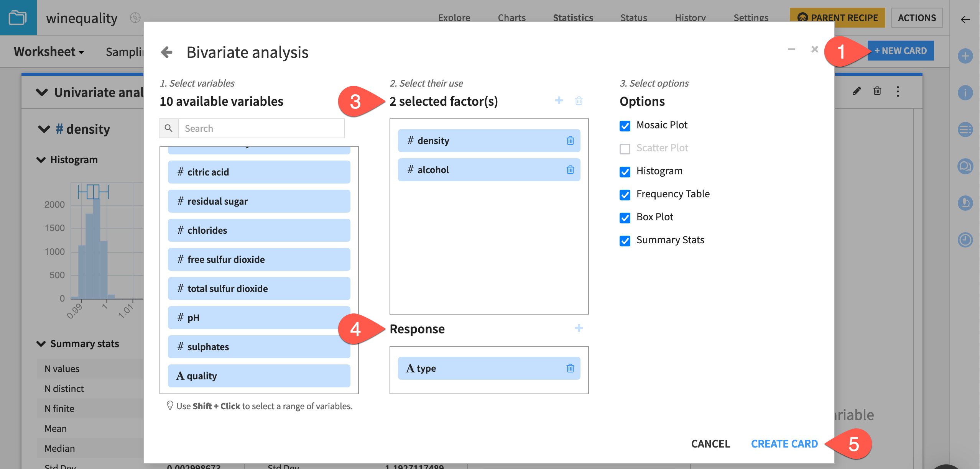The image size is (980, 469).
Task: Select the sulphates variable
Action: [259, 347]
